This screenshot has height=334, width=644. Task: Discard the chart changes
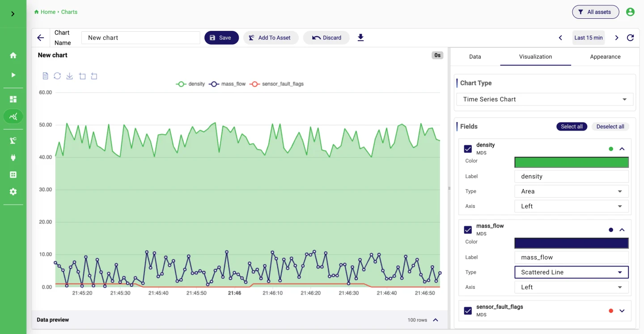click(326, 38)
